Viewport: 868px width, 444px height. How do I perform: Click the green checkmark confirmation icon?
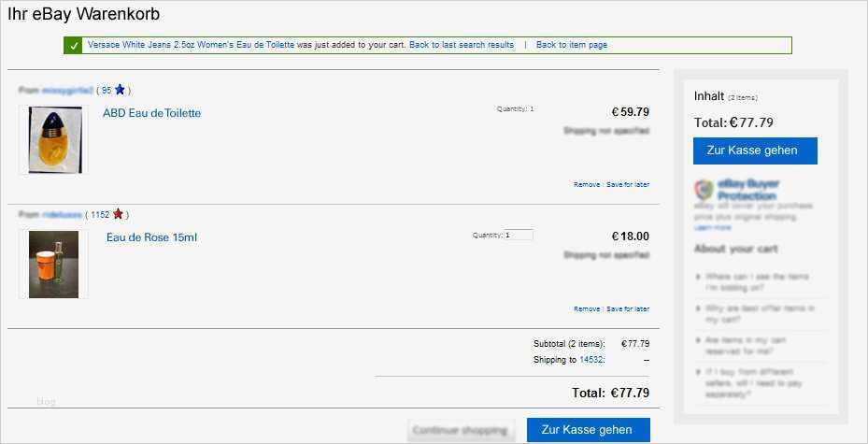pos(74,45)
